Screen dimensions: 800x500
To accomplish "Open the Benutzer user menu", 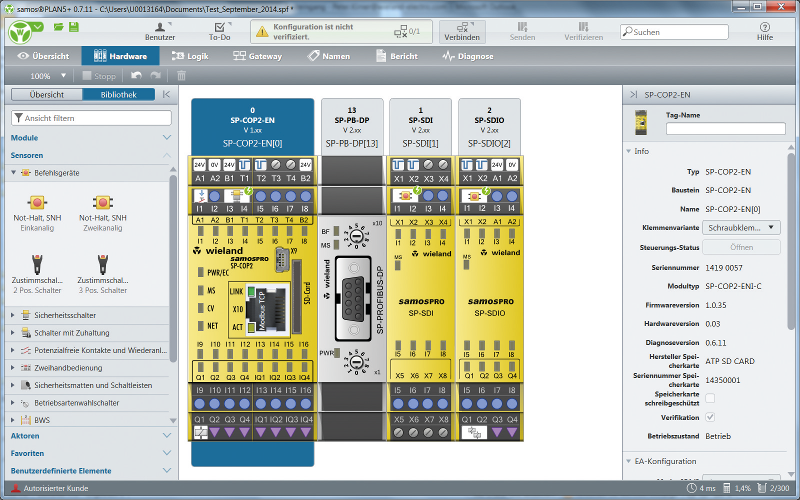I will [160, 32].
